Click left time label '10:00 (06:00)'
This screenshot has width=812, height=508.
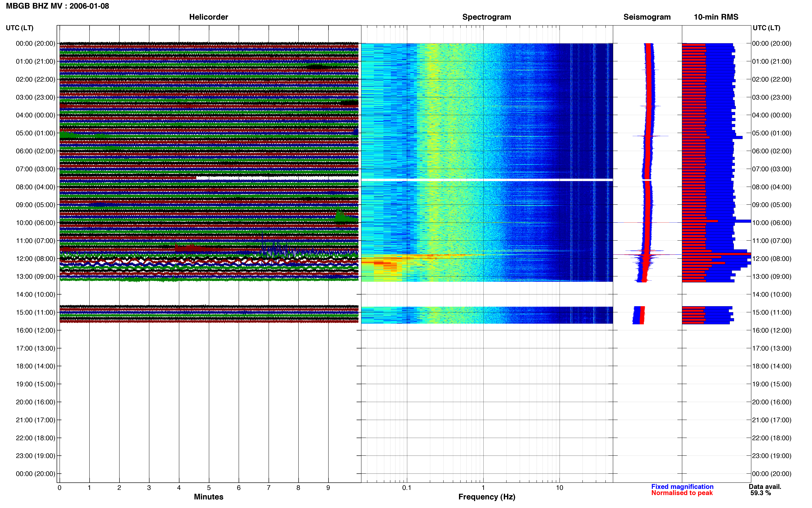point(35,223)
